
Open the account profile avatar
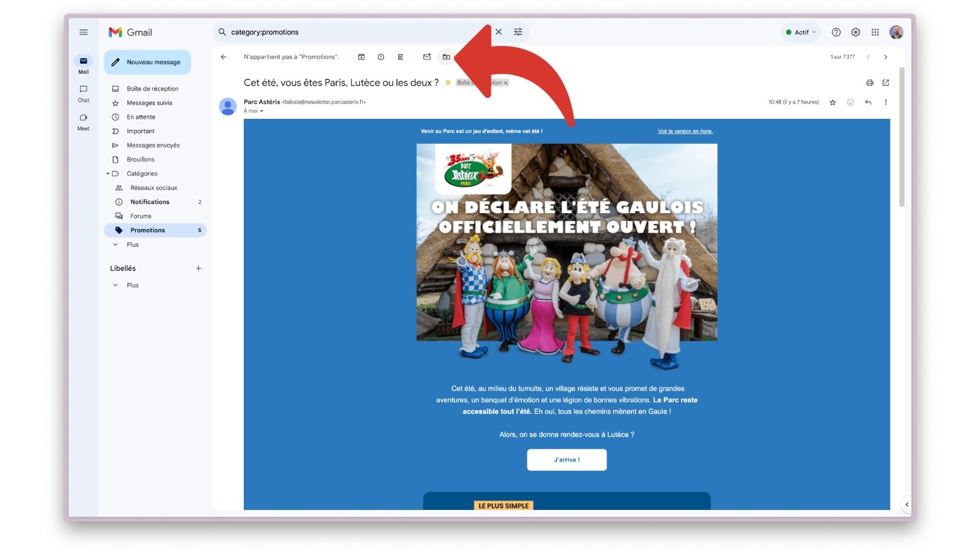coord(896,32)
